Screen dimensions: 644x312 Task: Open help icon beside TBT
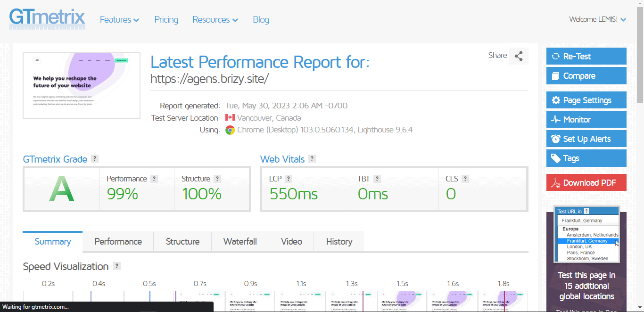(x=377, y=179)
